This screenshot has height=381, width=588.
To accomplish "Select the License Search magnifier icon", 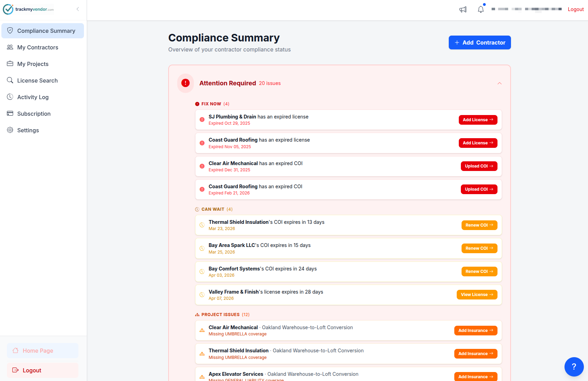I will coord(10,80).
